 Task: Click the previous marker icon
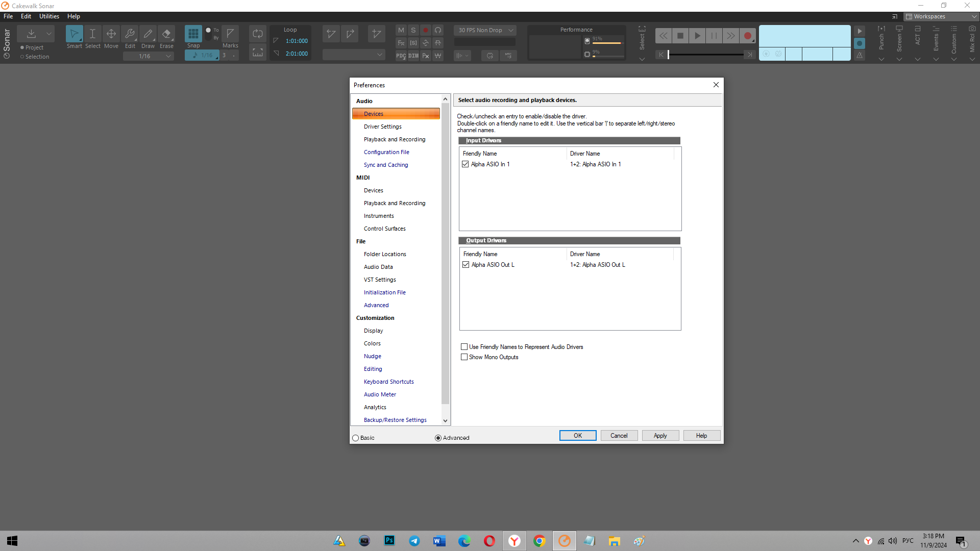tap(331, 34)
